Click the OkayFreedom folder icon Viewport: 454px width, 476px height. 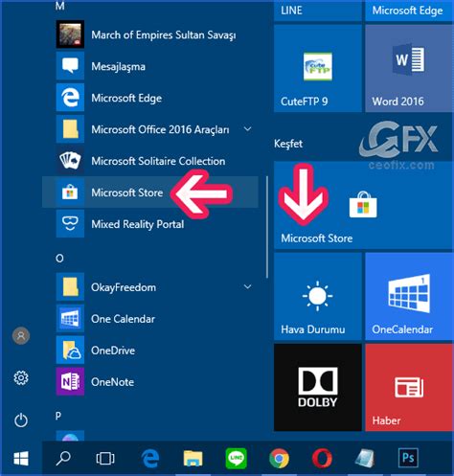(x=70, y=286)
